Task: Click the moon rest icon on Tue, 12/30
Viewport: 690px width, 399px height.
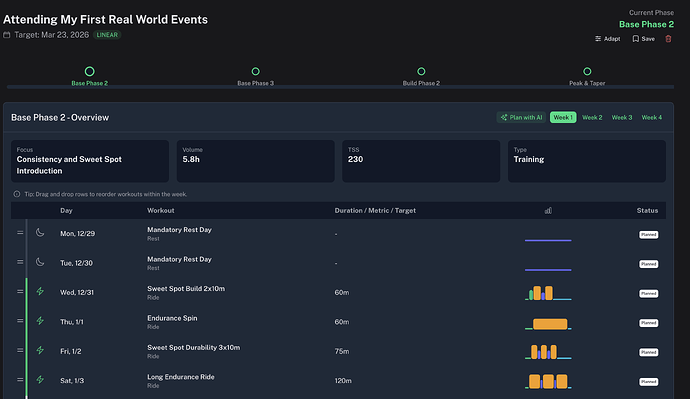Action: click(x=40, y=262)
